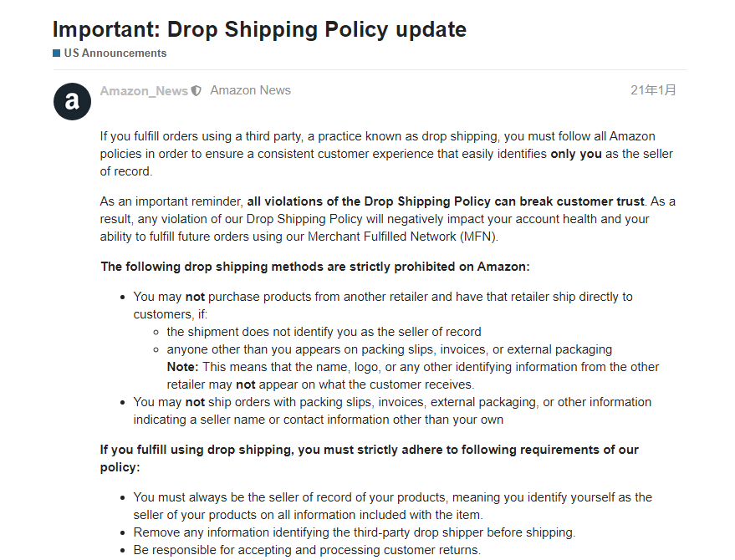The height and width of the screenshot is (560, 735).
Task: Click the bold 'Note:' label
Action: (x=183, y=367)
